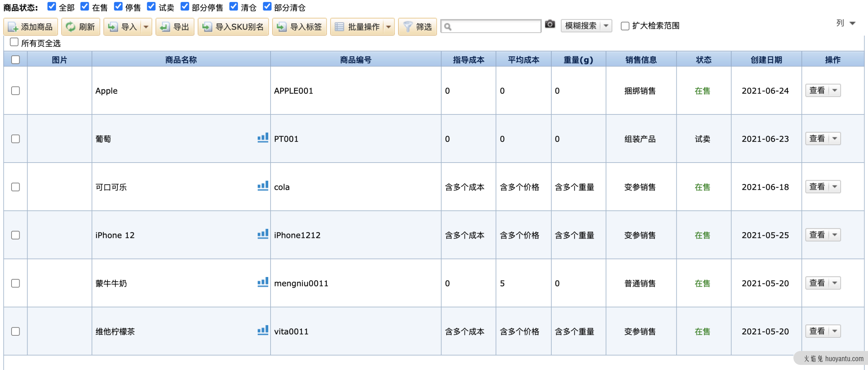Toggle the 在售 status checkbox
Viewport: 868px width, 370px height.
85,6
